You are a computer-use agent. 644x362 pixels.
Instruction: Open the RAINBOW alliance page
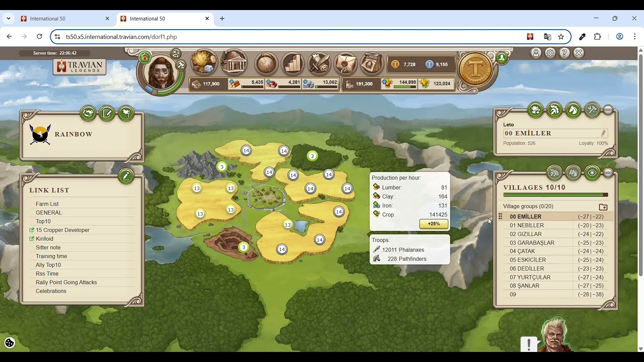(73, 134)
